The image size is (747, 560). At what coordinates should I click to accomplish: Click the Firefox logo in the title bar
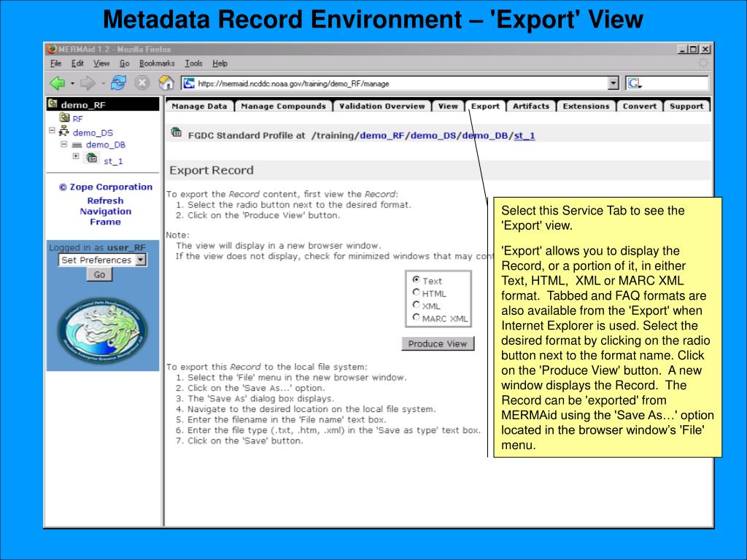click(52, 49)
